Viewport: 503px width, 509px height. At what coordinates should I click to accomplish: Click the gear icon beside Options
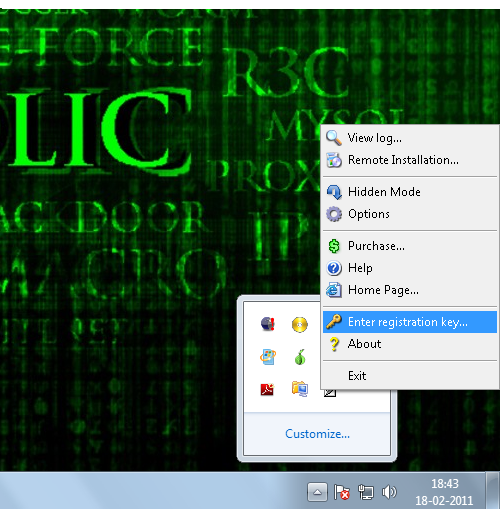click(x=334, y=214)
